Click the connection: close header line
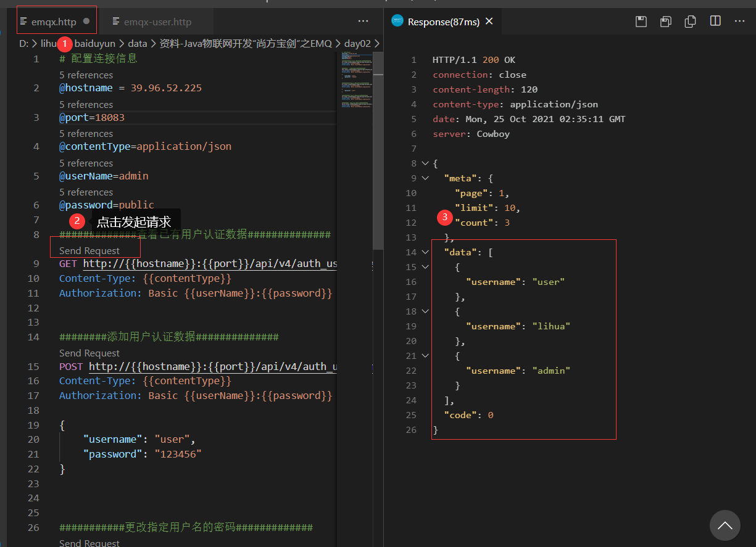 479,75
